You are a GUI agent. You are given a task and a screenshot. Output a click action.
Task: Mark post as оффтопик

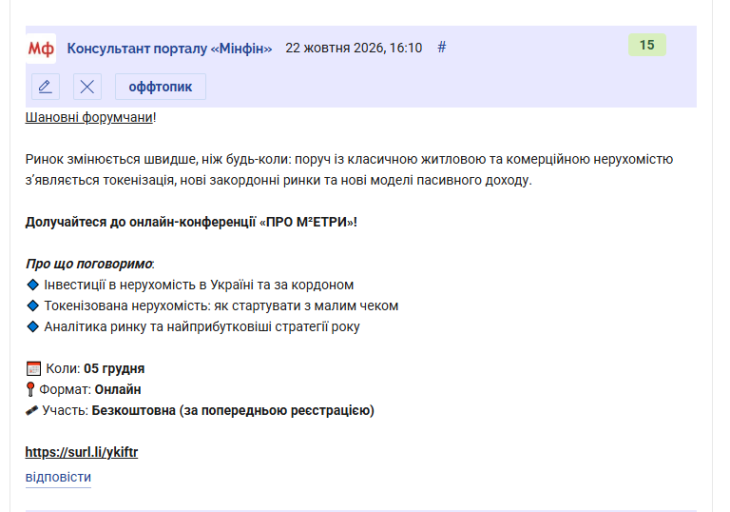tap(160, 87)
